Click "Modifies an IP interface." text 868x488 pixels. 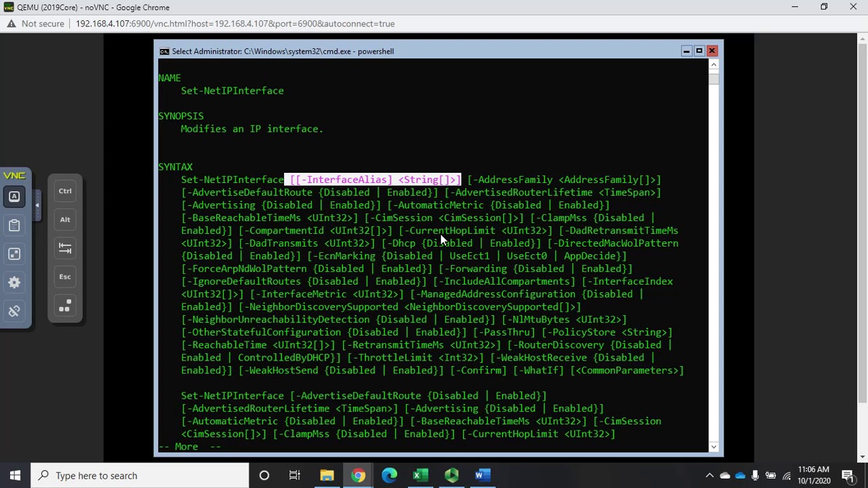point(252,129)
